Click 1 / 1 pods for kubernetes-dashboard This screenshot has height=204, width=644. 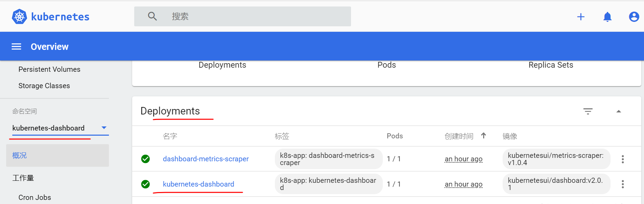394,184
